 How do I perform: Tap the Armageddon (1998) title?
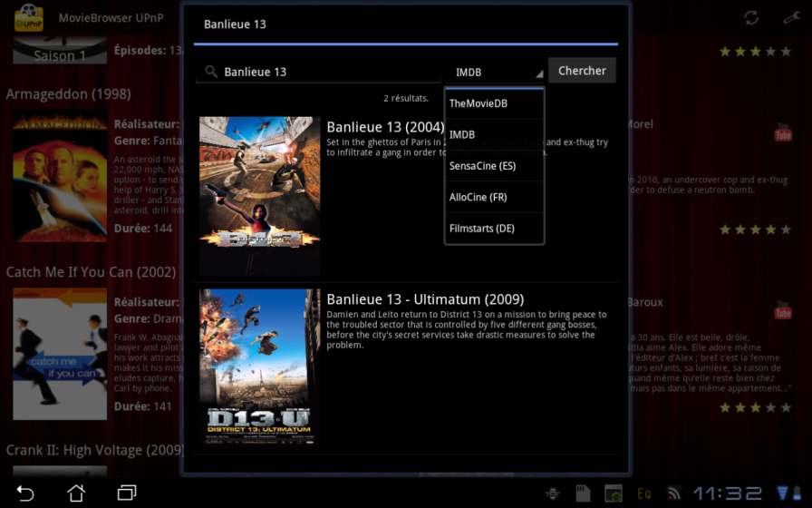(x=68, y=93)
